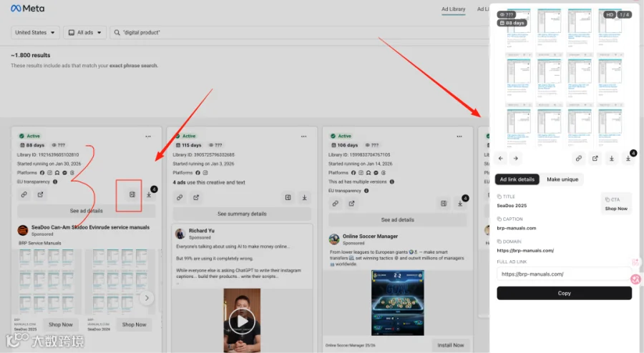This screenshot has width=644, height=353.
Task: Play the Richard Yu video ad
Action: 242,321
